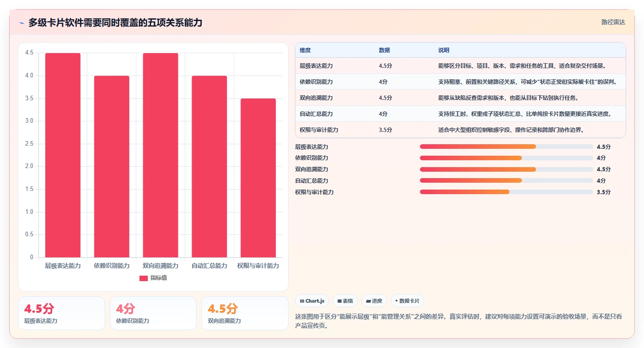
Task: Select the Chart.js chip
Action: tap(312, 301)
